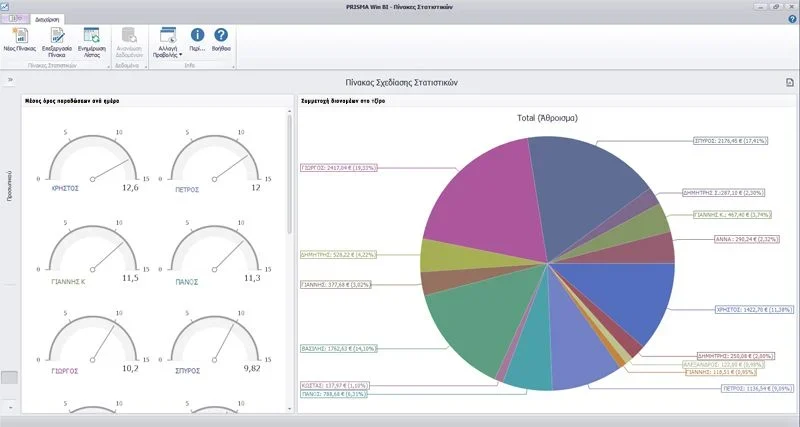The width and height of the screenshot is (800, 427).
Task: Click the Περί (about) info icon
Action: pos(197,35)
